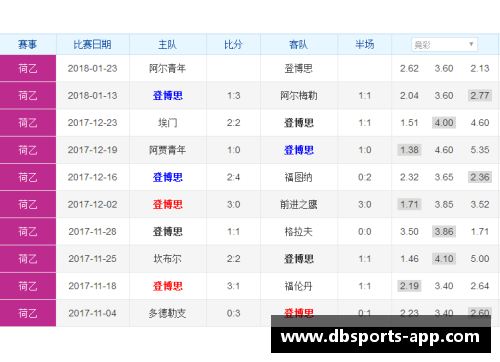Click the 比分 column header

point(233,44)
